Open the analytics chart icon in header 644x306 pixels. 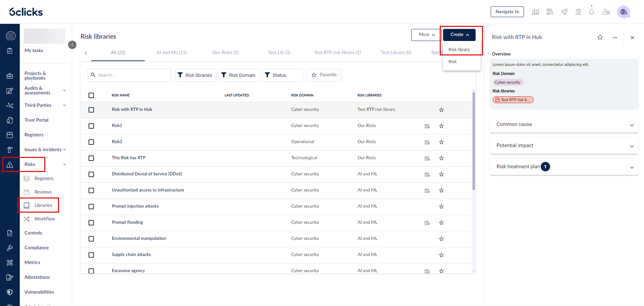[x=535, y=12]
